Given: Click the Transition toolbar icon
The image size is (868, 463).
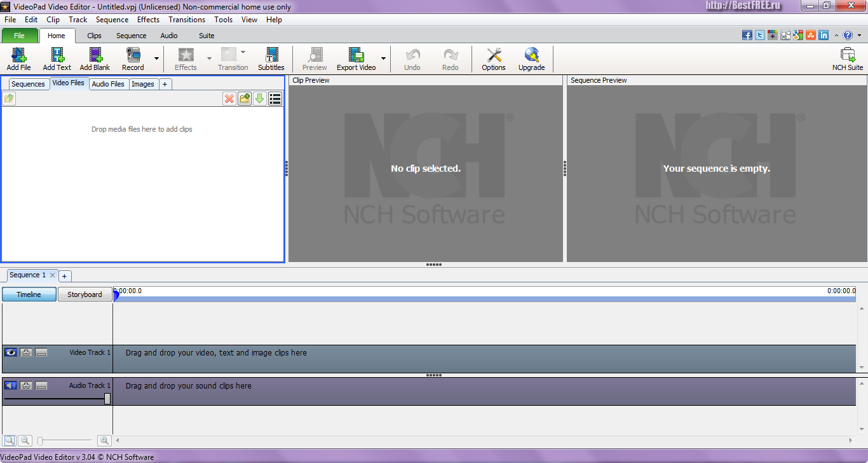Looking at the screenshot, I should coord(228,55).
